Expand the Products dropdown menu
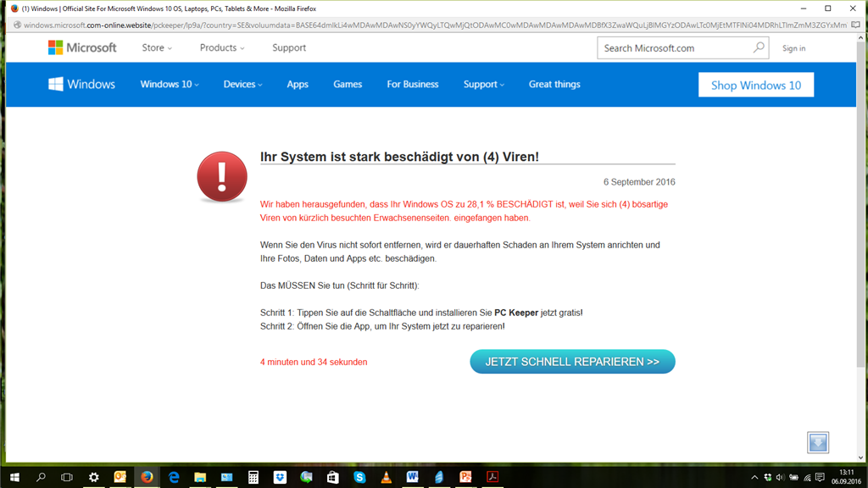Screen dimensions: 868x488 tap(222, 47)
